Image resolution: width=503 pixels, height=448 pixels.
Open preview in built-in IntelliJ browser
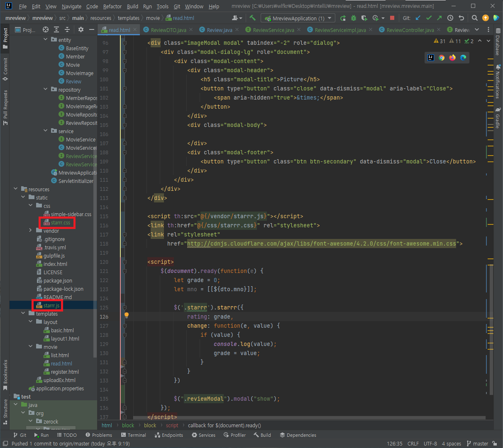(x=431, y=58)
